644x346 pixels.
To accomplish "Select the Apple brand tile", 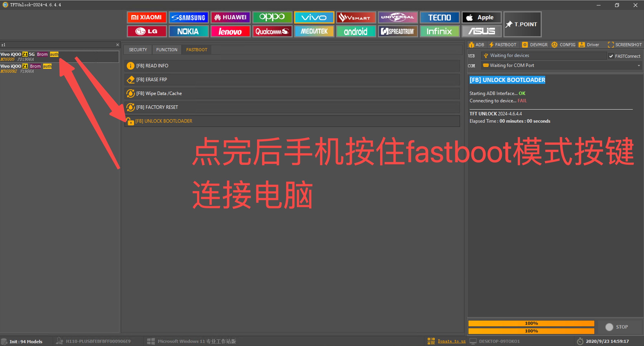I will (481, 17).
